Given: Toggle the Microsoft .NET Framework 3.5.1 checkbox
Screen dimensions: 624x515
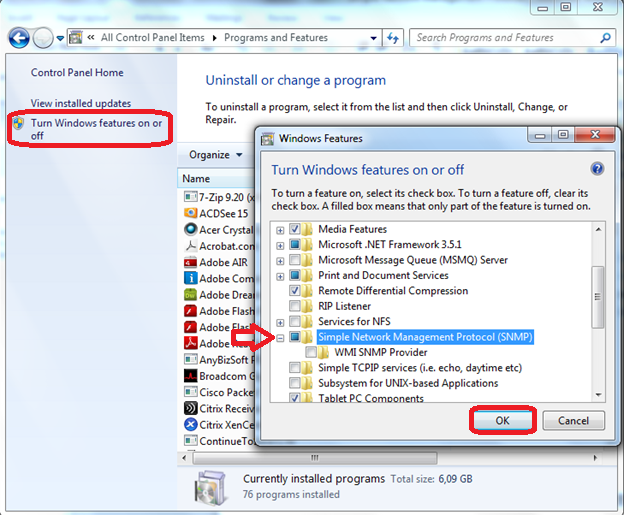Looking at the screenshot, I should [294, 244].
